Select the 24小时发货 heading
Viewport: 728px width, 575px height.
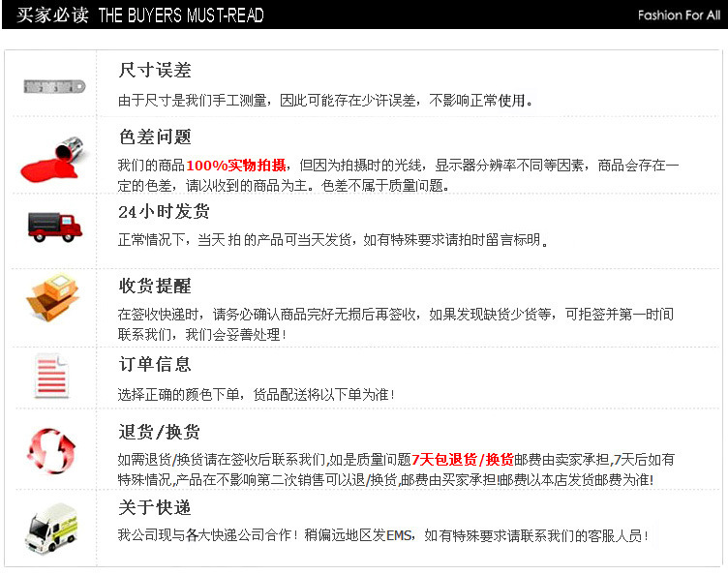164,212
